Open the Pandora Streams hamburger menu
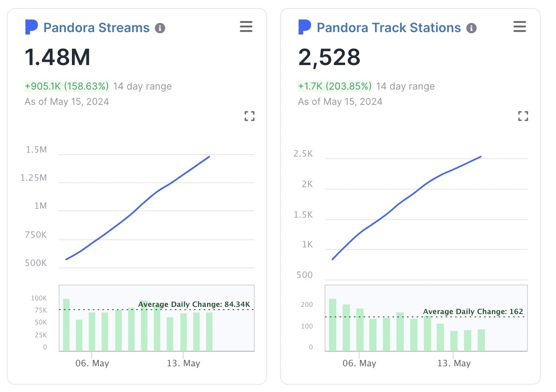Viewport: 556px width, 392px height. point(246,27)
